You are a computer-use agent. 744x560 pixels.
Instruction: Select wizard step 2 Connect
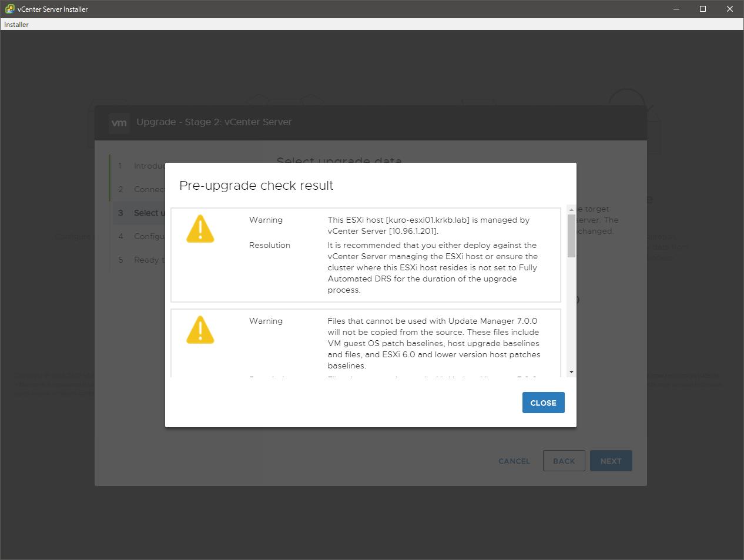click(x=141, y=189)
